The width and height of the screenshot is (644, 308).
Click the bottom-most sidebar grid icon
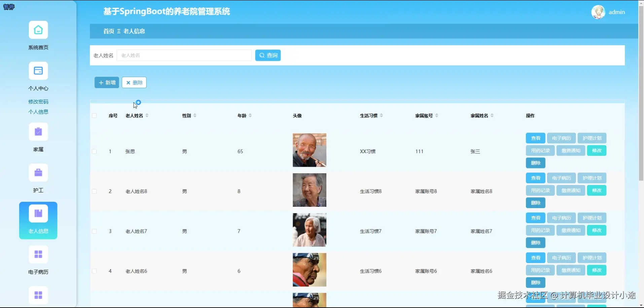tap(38, 295)
